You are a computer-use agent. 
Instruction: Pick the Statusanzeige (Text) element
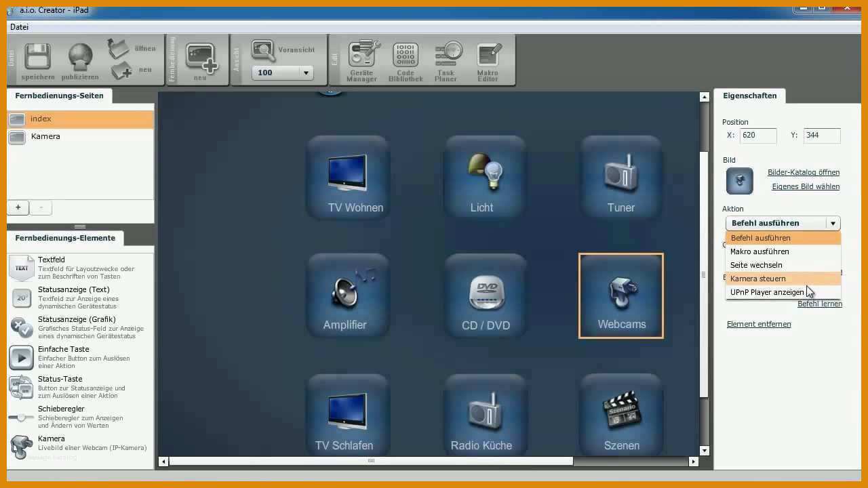(x=80, y=298)
